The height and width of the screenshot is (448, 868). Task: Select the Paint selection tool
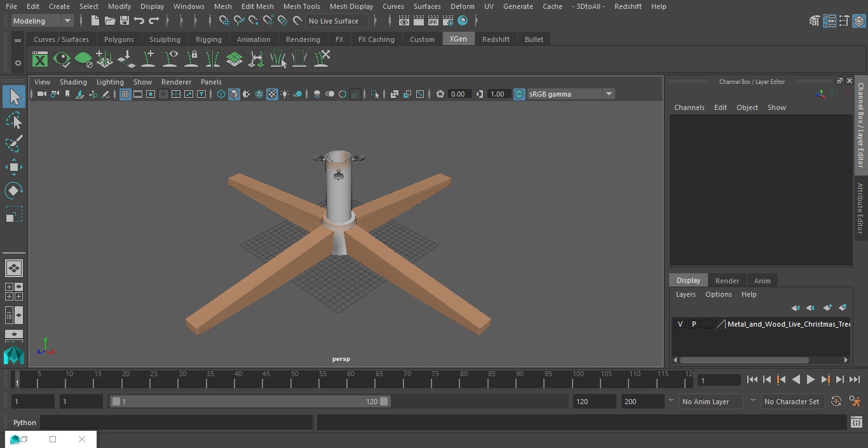coord(14,144)
